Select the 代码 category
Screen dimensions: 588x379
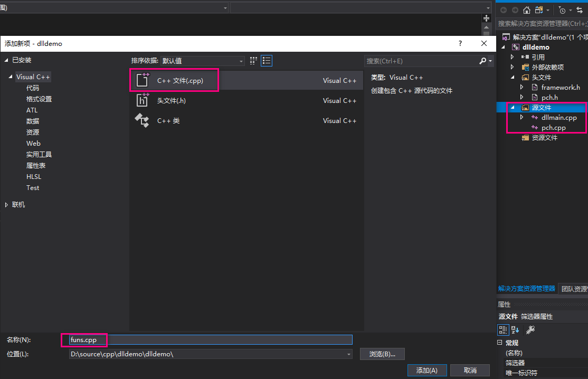(33, 88)
